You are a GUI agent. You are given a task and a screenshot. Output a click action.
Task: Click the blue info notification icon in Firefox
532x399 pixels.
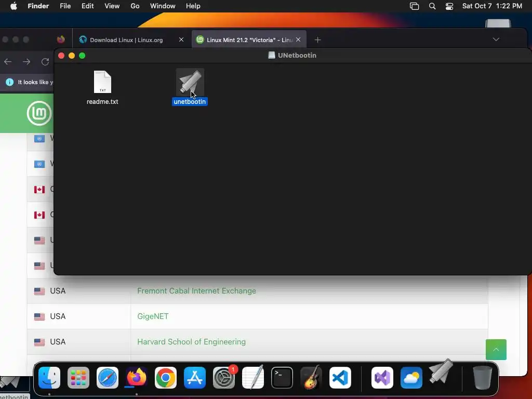pyautogui.click(x=10, y=82)
